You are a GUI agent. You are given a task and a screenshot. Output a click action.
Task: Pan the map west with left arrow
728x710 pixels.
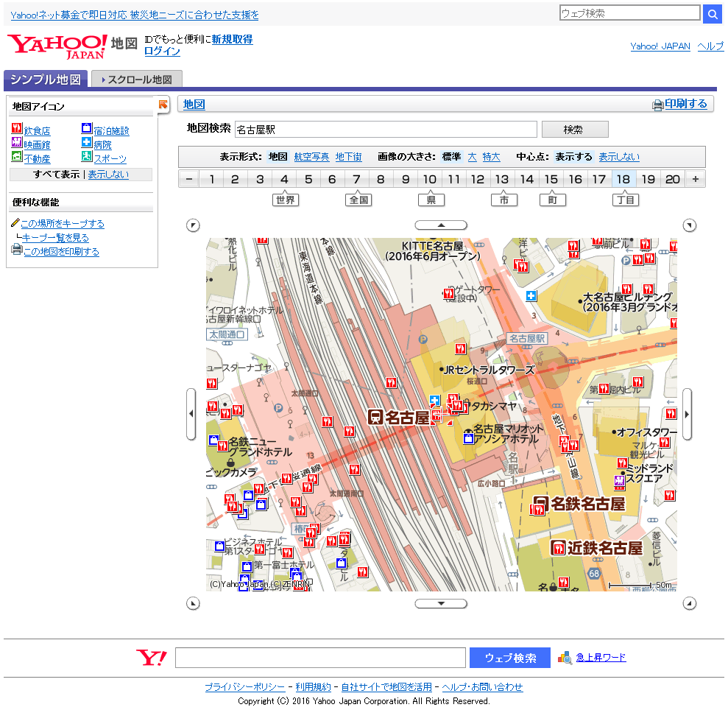pyautogui.click(x=191, y=413)
